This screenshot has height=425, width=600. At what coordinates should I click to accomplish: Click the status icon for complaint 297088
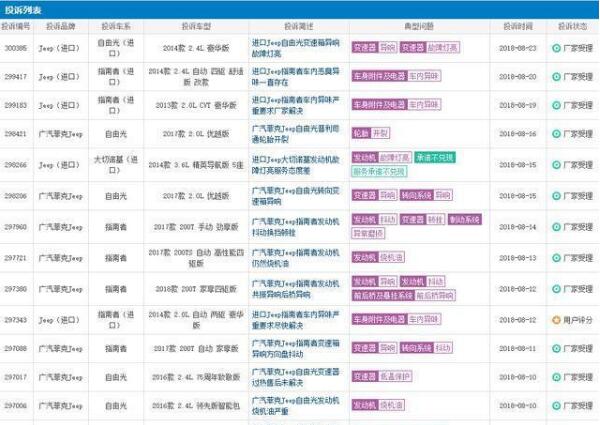click(x=556, y=348)
